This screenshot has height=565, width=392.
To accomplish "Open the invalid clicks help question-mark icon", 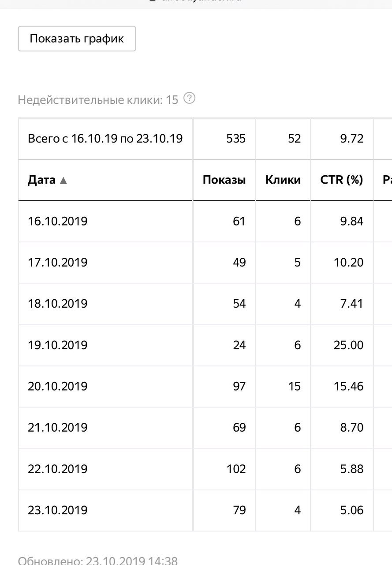I will pos(189,98).
